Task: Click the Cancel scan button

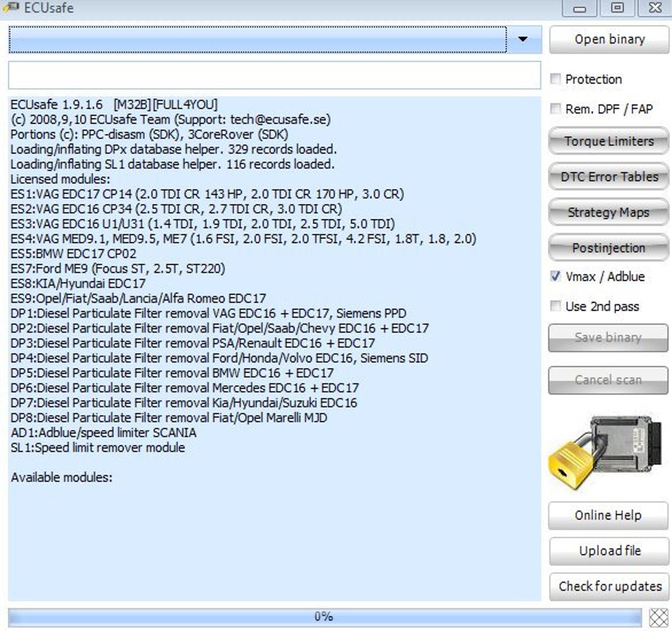Action: pos(608,380)
